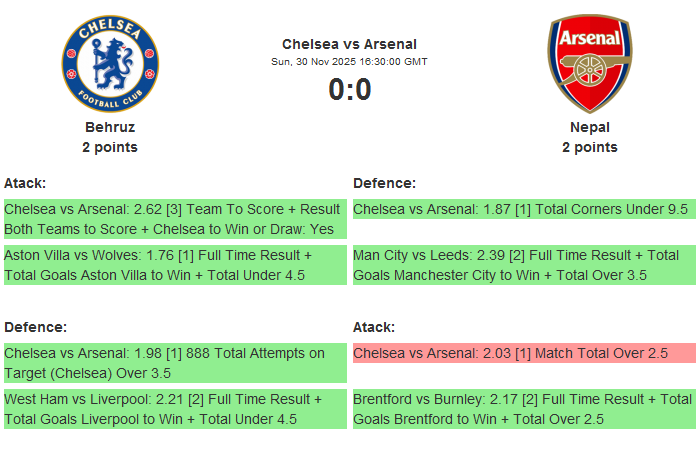Select the Total Attempts on Target bet row
Screen dimensions: 700x460
175,363
